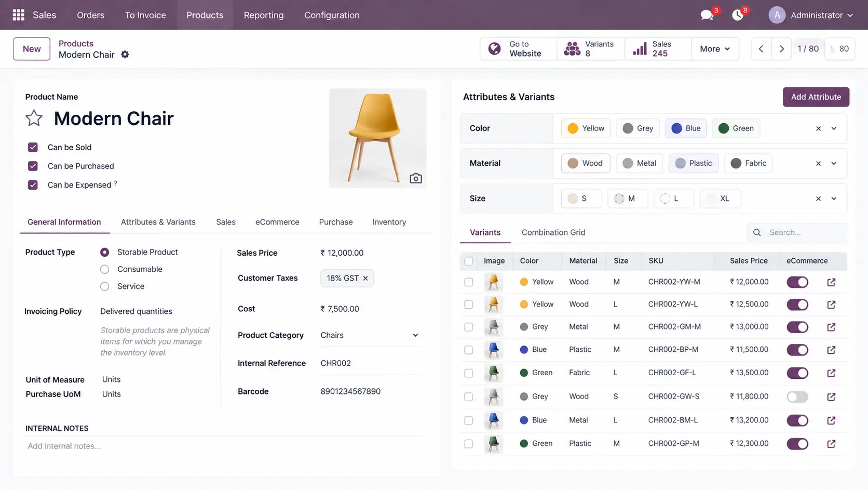
Task: Go to next record arrow
Action: click(x=781, y=49)
